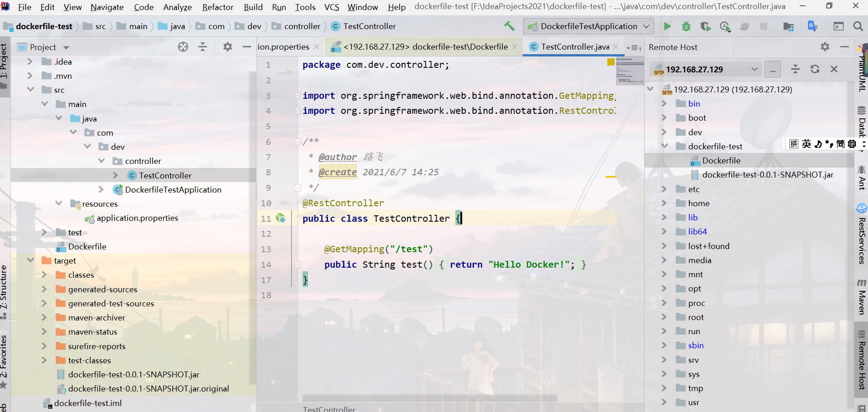Screen dimensions: 868x412
Task: Start debugging with the green bug icon
Action: pos(686,26)
